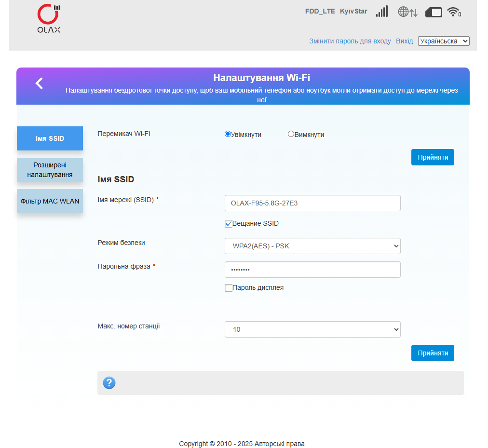Enable the Пароль дисплея checkbox
This screenshot has height=448, width=488.
[x=229, y=288]
